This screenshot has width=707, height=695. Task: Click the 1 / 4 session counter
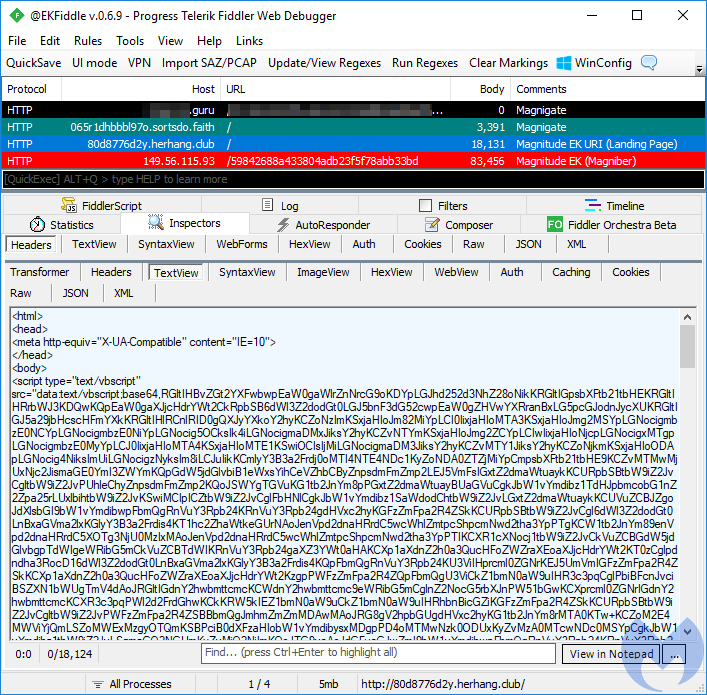point(259,684)
